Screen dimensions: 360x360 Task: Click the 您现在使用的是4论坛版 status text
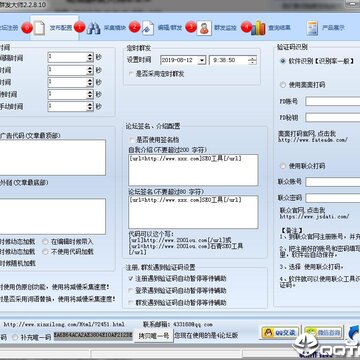tap(206, 335)
